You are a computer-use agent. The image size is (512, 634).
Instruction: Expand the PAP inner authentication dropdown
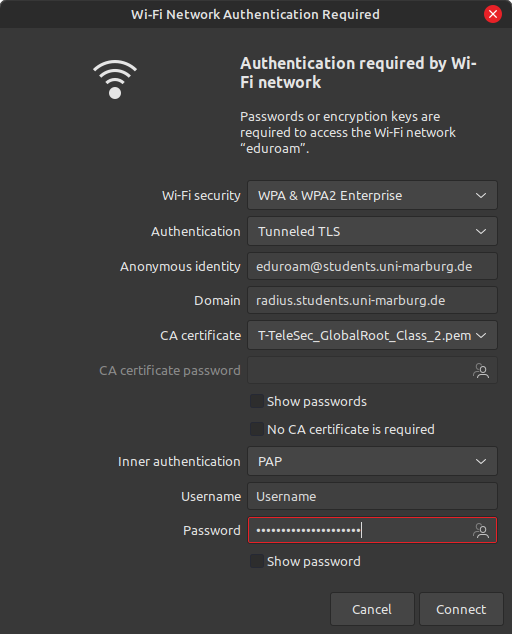[372, 461]
